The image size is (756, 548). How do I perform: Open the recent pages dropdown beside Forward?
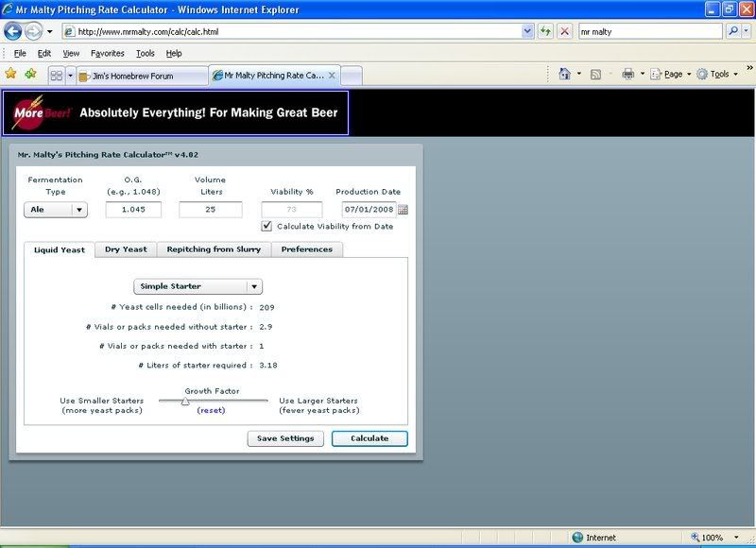coord(50,32)
